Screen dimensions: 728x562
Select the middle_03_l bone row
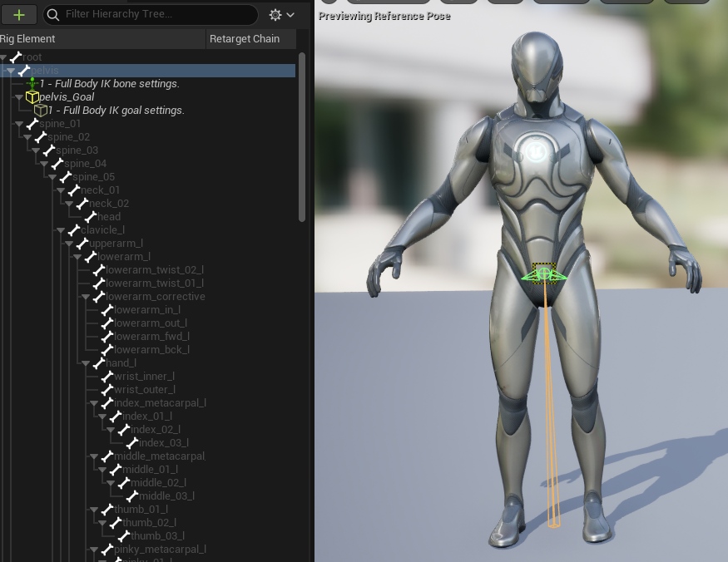pyautogui.click(x=147, y=496)
